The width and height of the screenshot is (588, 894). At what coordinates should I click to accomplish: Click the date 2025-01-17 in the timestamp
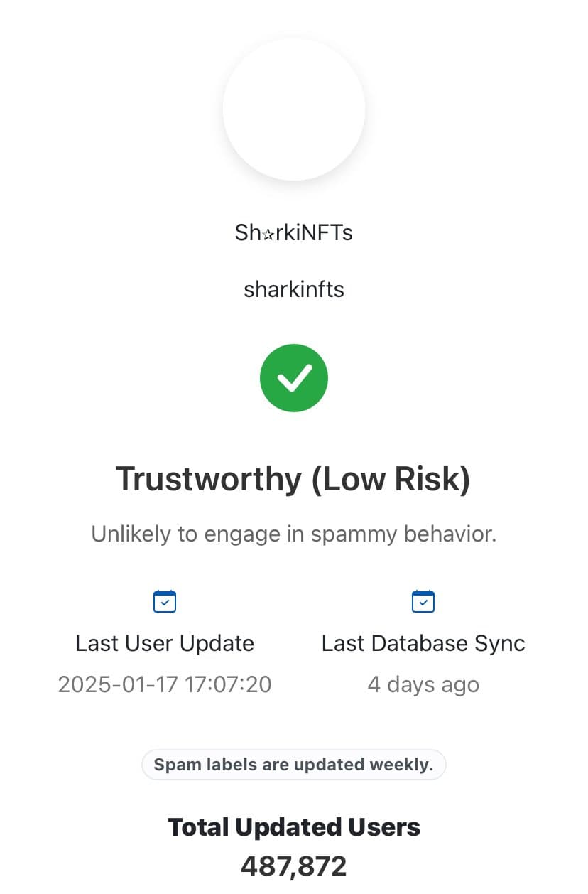click(117, 684)
